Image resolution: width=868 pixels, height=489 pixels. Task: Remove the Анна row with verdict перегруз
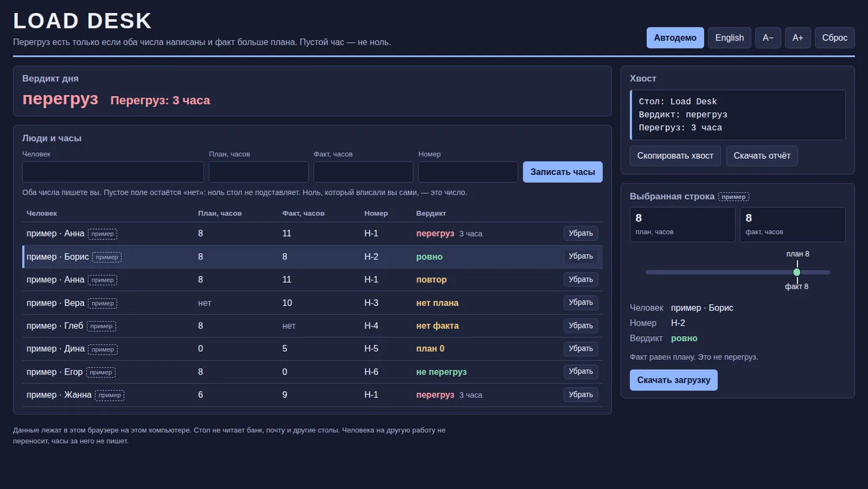click(x=581, y=233)
